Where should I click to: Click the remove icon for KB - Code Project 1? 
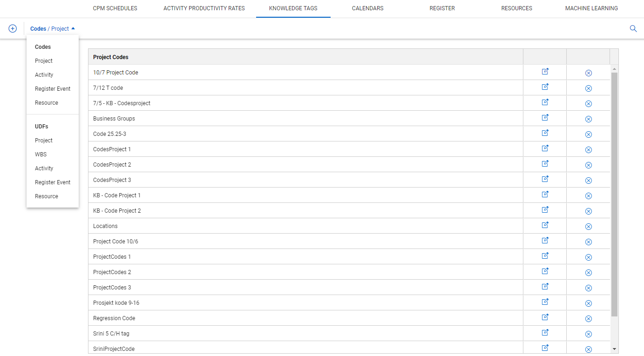pyautogui.click(x=588, y=195)
